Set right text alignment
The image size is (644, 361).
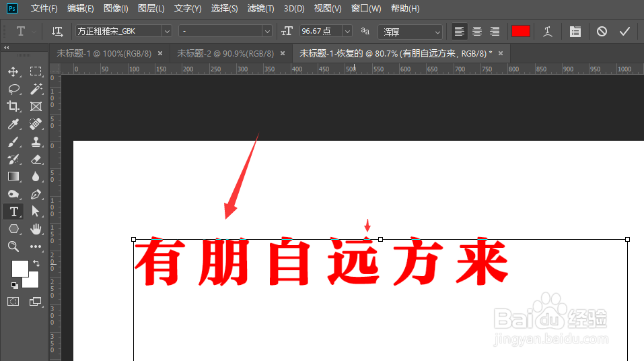[x=495, y=31]
